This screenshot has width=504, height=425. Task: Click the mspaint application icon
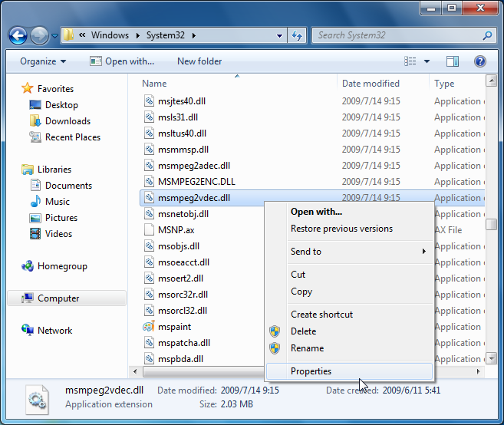pos(149,327)
